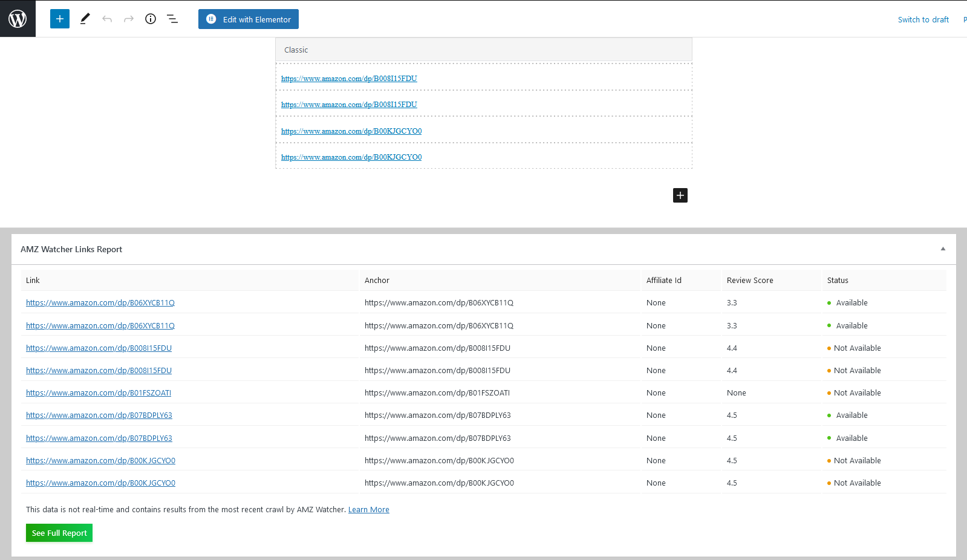Open first B008I15FDU link in Classic block
Viewport: 967px width, 560px height.
(349, 79)
